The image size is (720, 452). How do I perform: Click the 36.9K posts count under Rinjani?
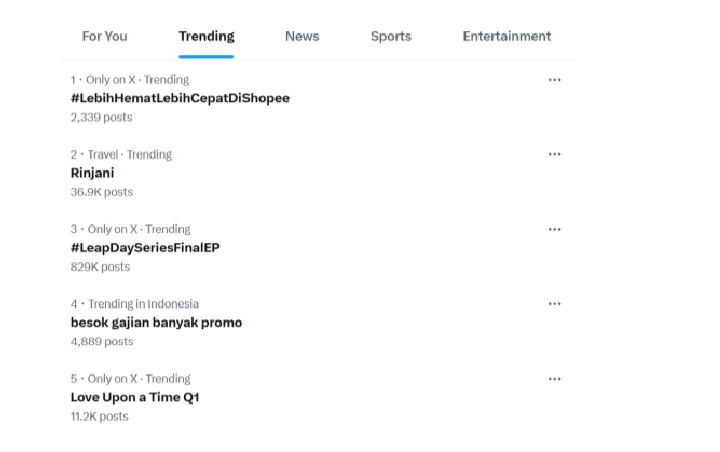[102, 192]
